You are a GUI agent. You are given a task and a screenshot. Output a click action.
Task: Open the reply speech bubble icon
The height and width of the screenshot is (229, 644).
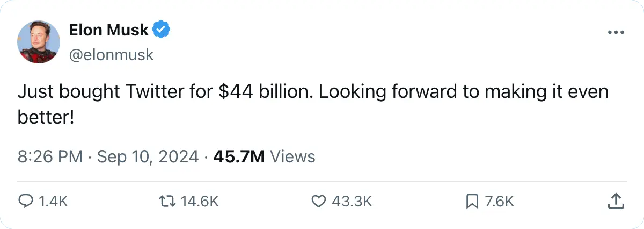[x=26, y=201]
